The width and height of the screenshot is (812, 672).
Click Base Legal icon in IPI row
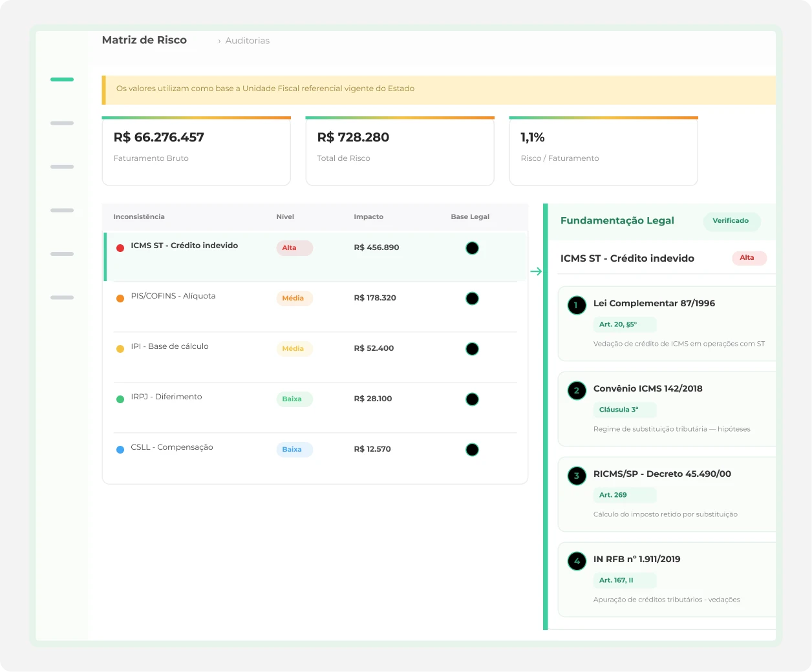click(x=472, y=349)
